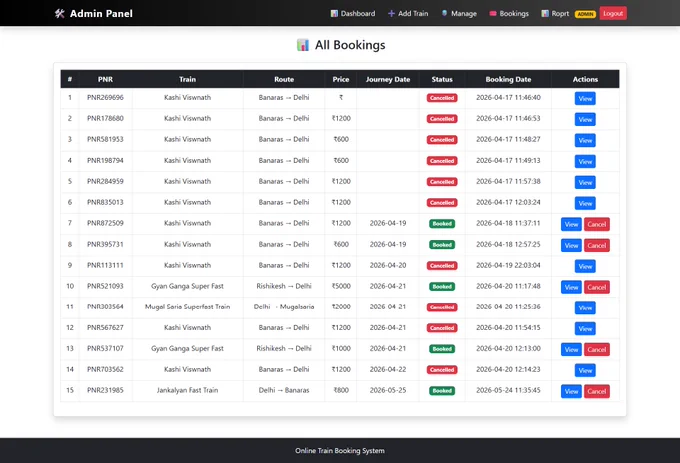
Task: Click the pin icon beside Manage
Action: [x=445, y=13]
